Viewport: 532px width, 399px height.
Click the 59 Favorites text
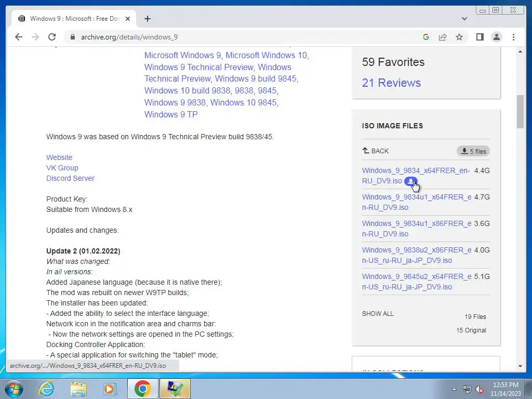pos(393,62)
